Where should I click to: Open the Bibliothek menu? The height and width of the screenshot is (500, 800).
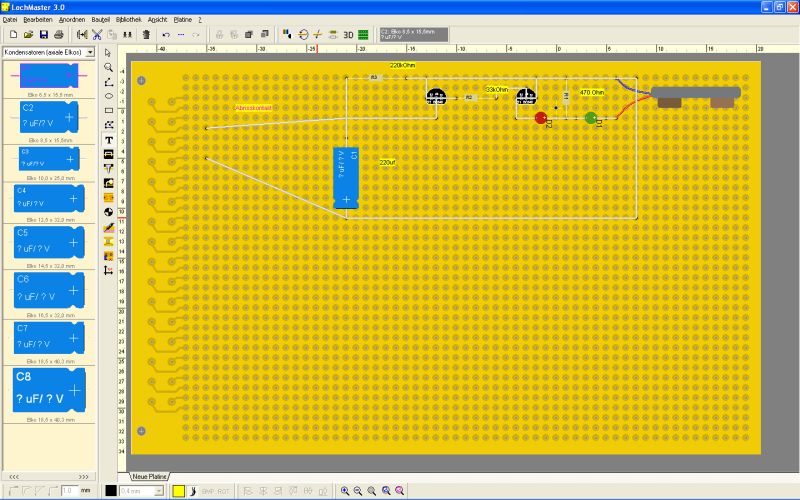[x=128, y=19]
